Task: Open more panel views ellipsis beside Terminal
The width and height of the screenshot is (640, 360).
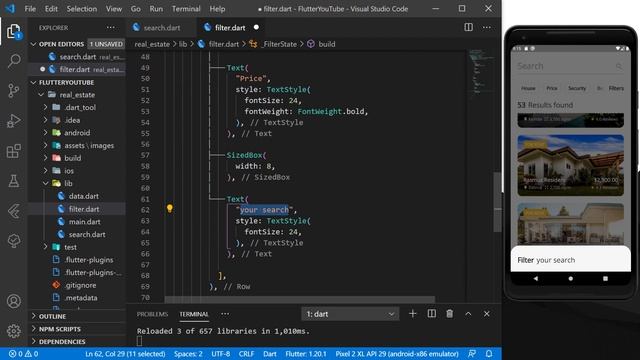Action: click(x=225, y=314)
